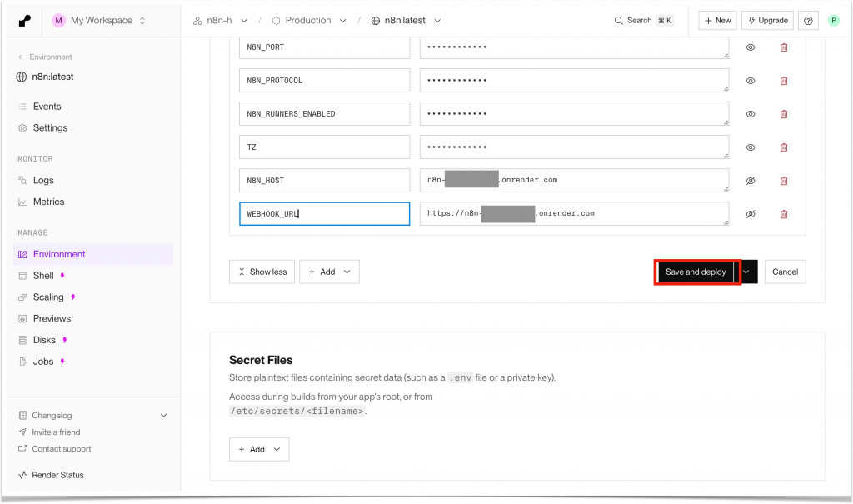Click the WEBHOOK_URL value field
This screenshot has height=504, width=853.
click(x=574, y=214)
